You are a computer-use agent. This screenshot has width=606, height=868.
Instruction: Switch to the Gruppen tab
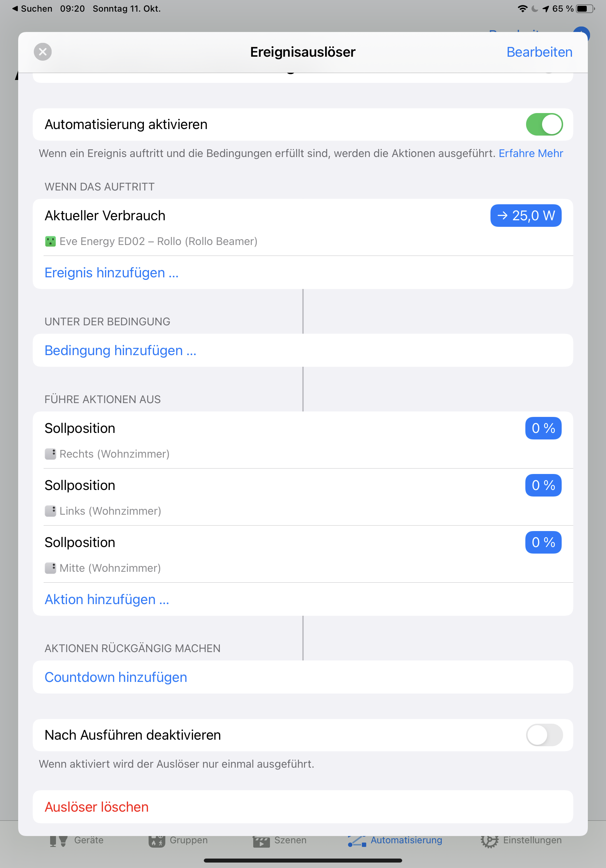[178, 840]
